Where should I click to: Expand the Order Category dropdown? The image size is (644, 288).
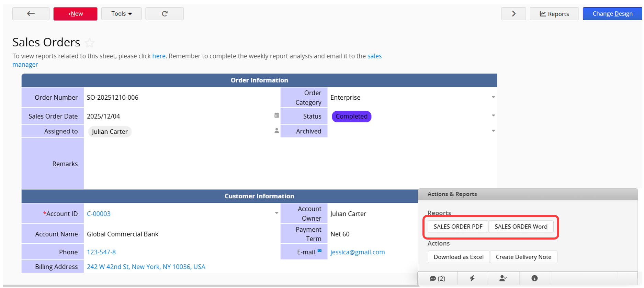(493, 97)
